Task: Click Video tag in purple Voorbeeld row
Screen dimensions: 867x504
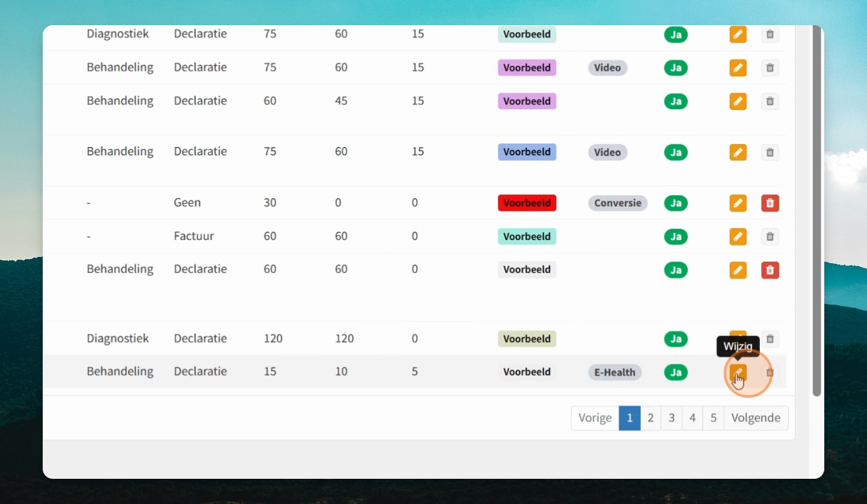Action: click(x=607, y=68)
